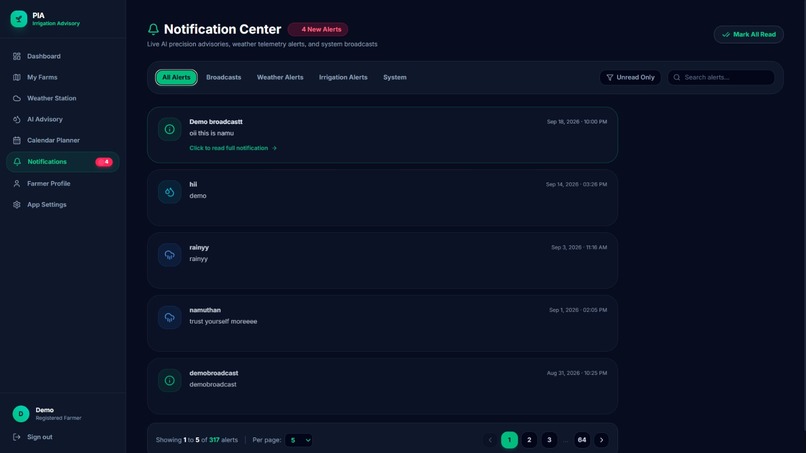Viewport: 806px width, 453px height.
Task: Click the 317 alerts total count
Action: click(214, 440)
